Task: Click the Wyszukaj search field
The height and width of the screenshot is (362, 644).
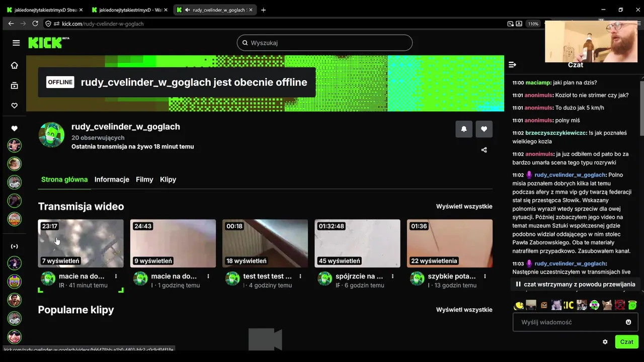Action: 325,43
